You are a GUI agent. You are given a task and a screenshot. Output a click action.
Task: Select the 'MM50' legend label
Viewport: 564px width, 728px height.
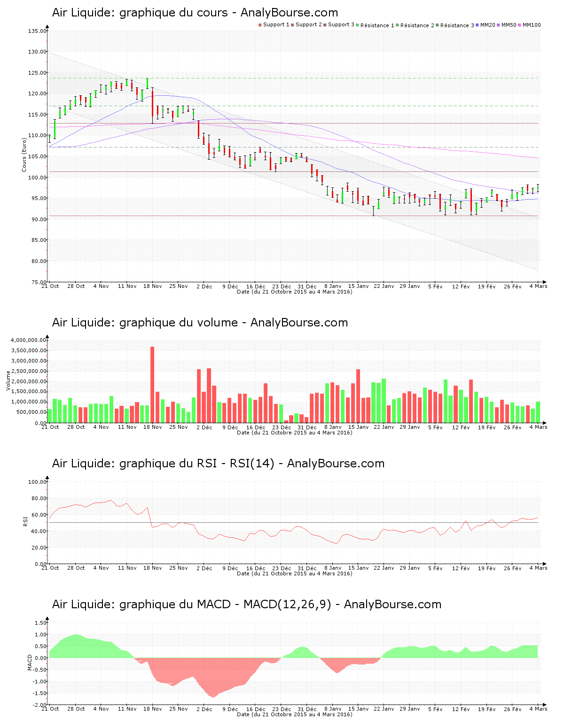coord(509,25)
